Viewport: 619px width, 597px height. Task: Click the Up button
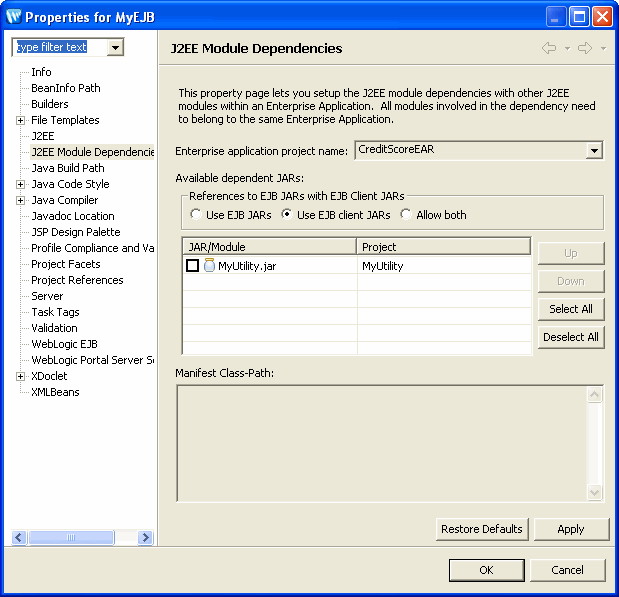click(571, 253)
